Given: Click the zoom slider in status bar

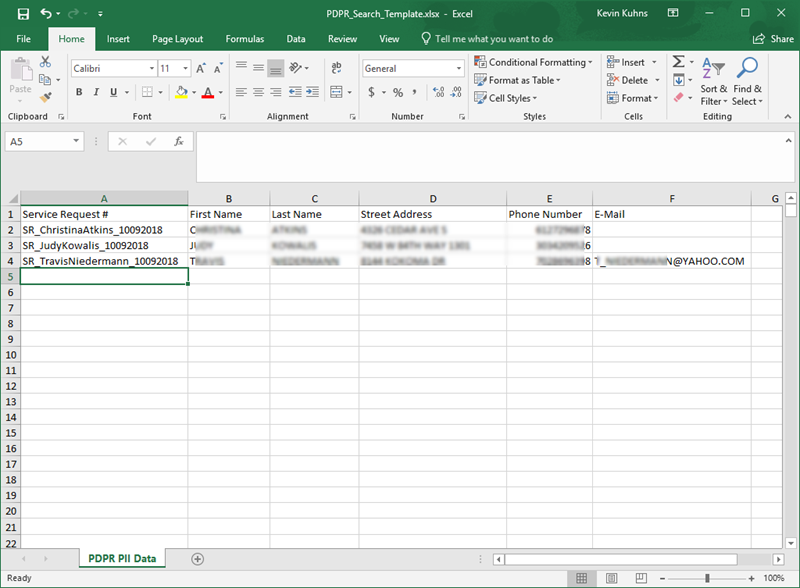Looking at the screenshot, I should (707, 578).
